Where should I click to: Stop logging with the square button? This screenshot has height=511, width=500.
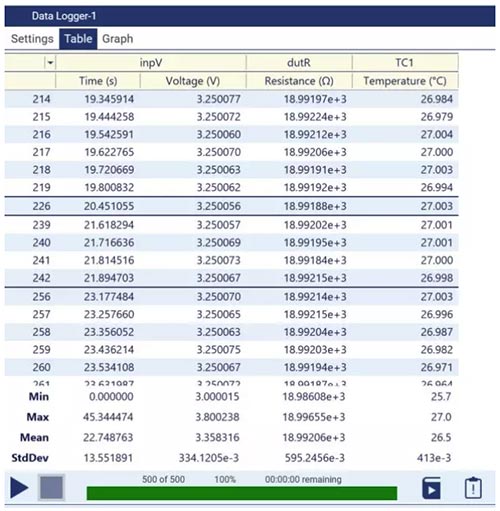(51, 487)
